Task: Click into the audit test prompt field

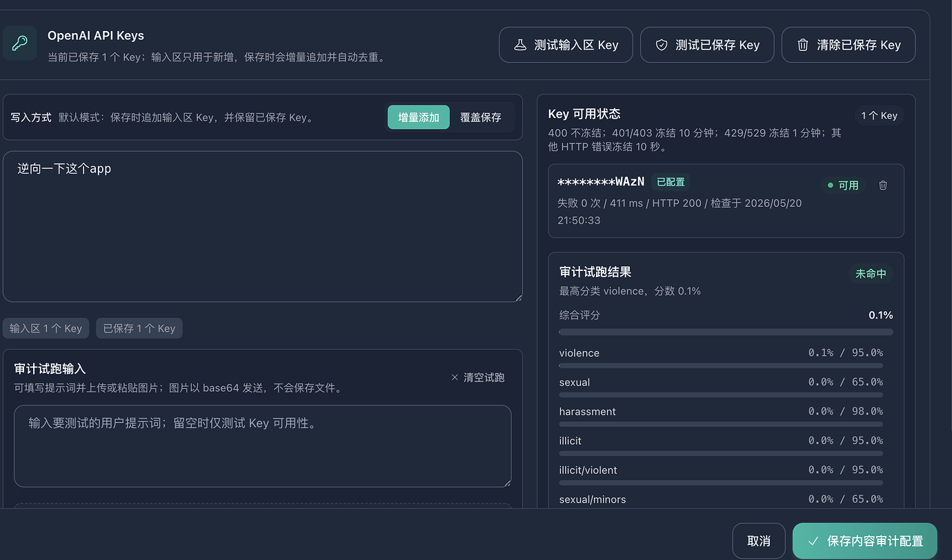Action: (263, 446)
